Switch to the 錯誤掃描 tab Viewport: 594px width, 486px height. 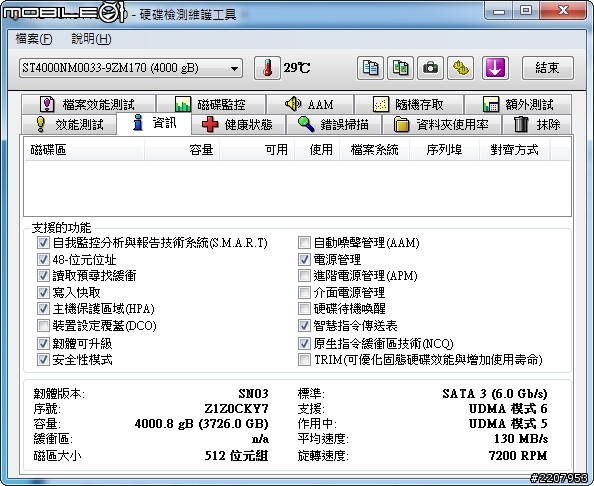coord(334,124)
